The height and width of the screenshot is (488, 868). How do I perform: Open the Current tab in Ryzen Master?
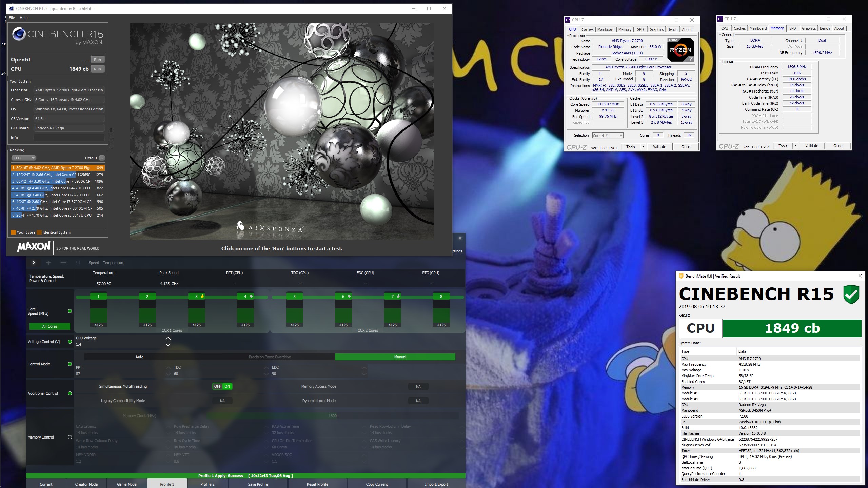46,484
